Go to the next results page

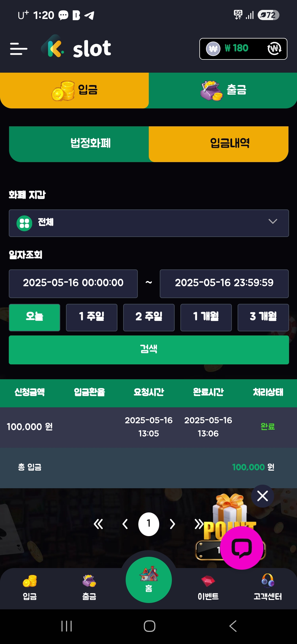tap(172, 524)
